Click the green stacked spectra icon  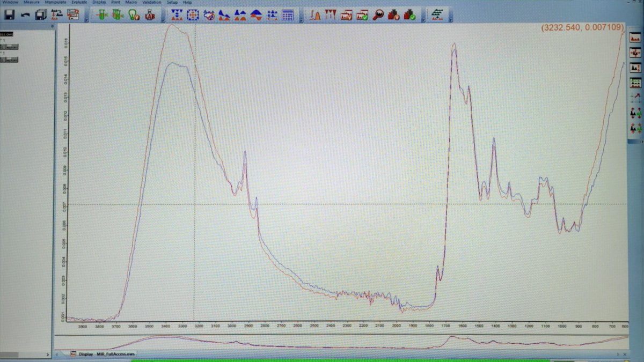click(438, 15)
